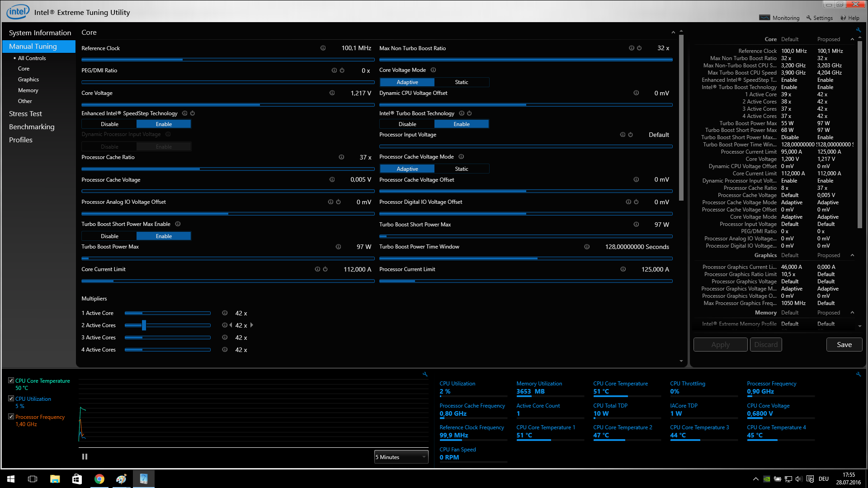Open info icon for Core Voltage Mode
Screen dimensions: 868x488
coord(433,70)
